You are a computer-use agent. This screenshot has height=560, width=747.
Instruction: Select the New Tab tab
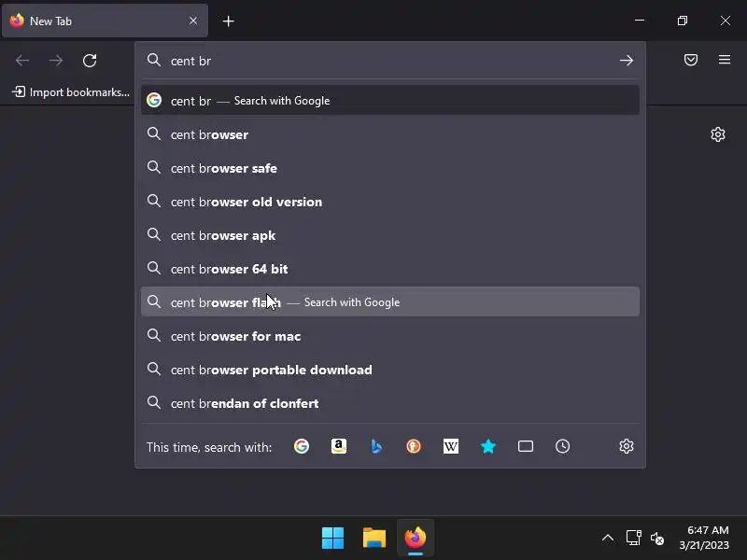pos(105,21)
